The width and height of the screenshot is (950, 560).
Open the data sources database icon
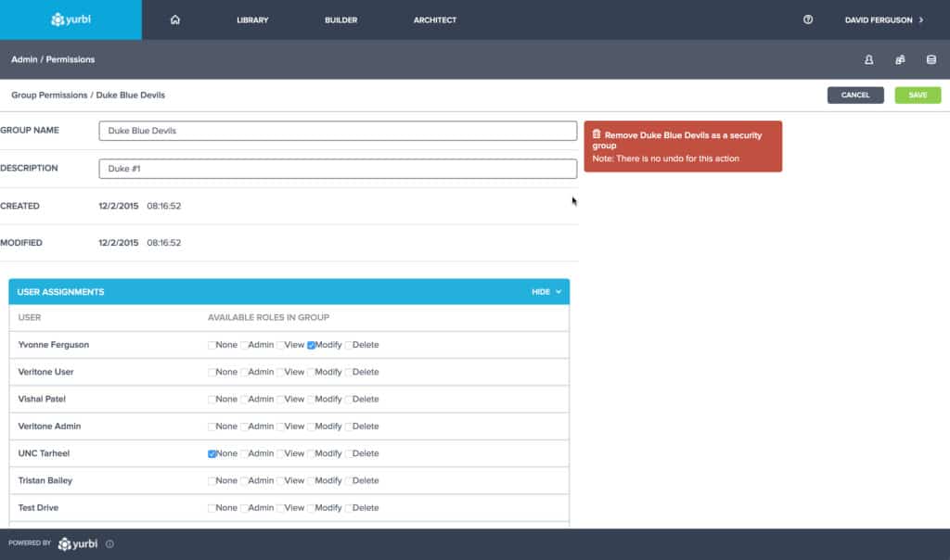pos(931,59)
